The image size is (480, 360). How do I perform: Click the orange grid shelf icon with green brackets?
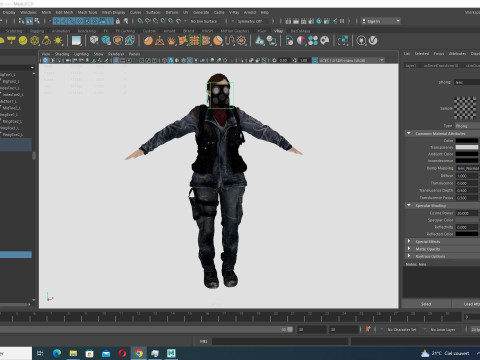[195, 41]
